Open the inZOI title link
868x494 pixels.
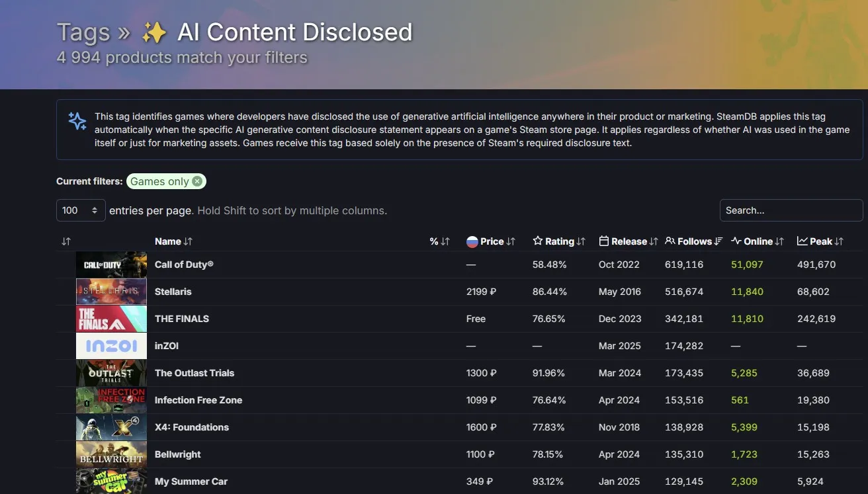pyautogui.click(x=167, y=346)
